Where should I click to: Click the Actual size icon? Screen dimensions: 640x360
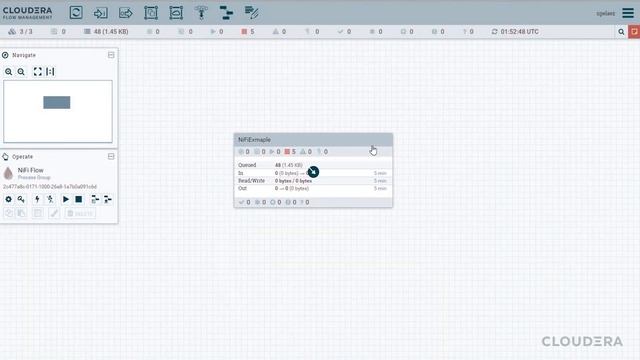click(x=50, y=72)
